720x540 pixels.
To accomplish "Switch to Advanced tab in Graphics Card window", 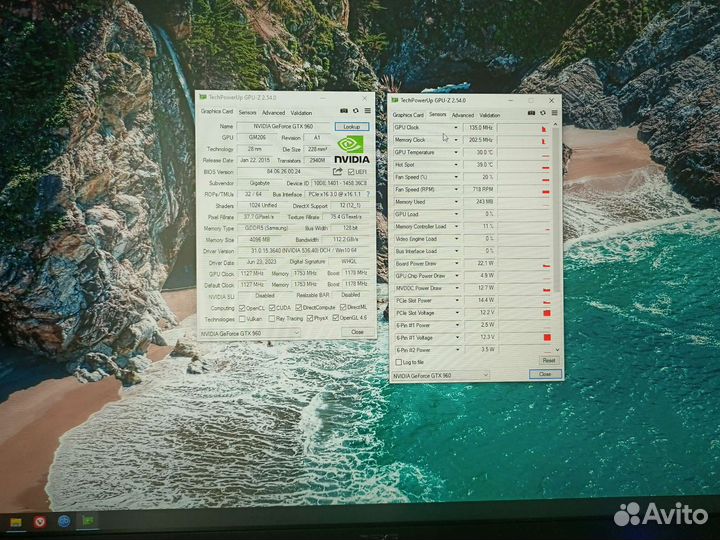I will (x=273, y=112).
